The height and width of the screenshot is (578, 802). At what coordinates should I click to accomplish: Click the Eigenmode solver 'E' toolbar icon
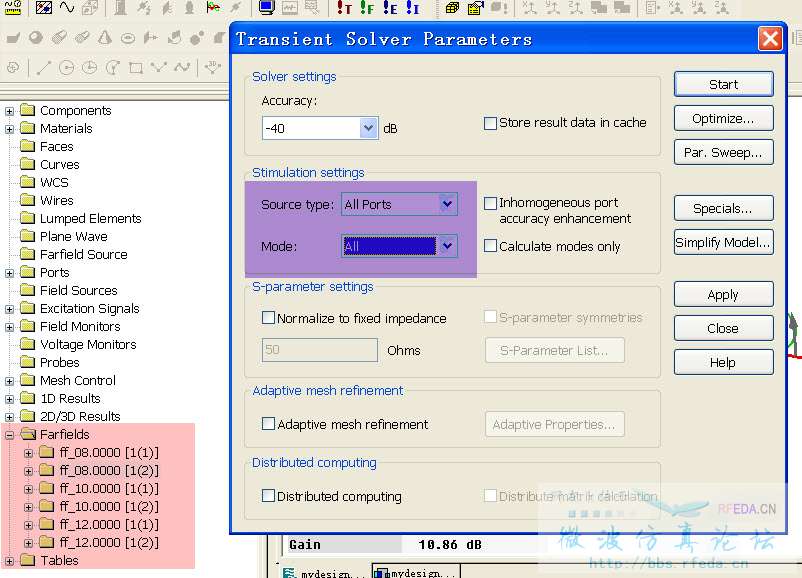(390, 8)
